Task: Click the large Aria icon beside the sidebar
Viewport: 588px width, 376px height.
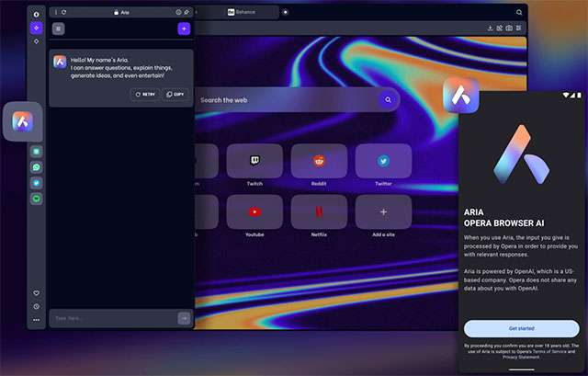Action: (x=22, y=121)
